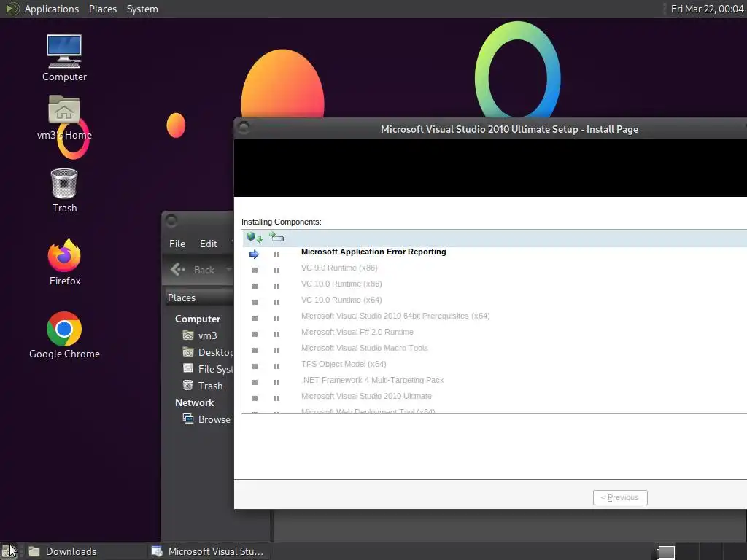Switch to Downloads window in taskbar
The width and height of the screenshot is (747, 560).
(x=85, y=551)
